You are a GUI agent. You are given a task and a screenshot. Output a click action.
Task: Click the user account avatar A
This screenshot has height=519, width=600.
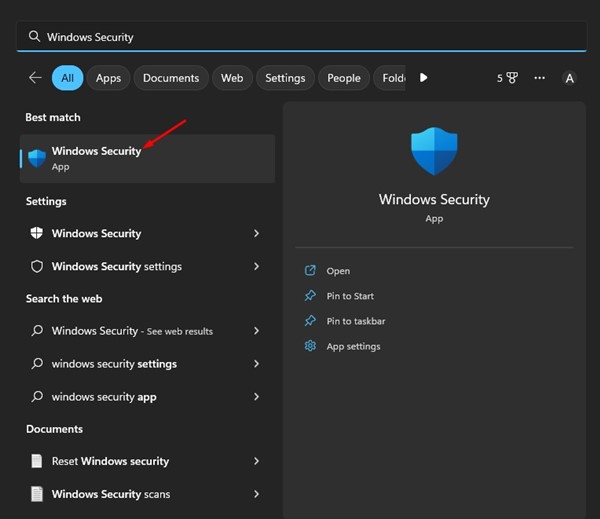[x=570, y=78]
